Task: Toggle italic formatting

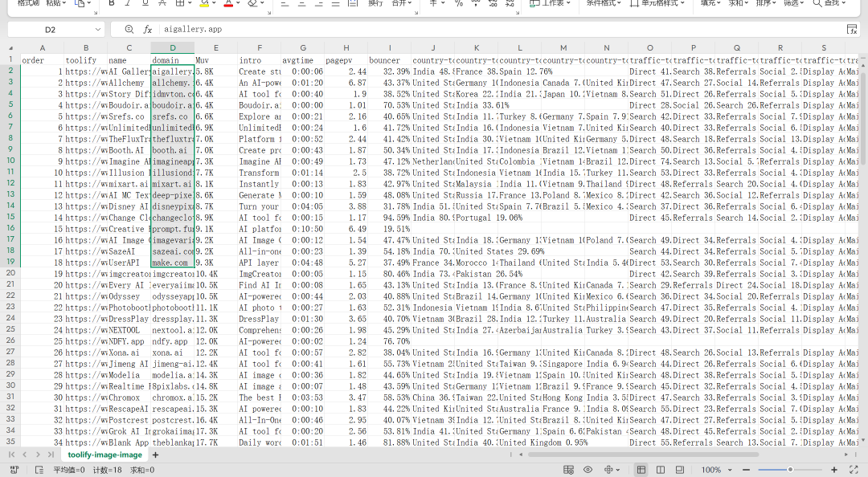Action: 128,3
